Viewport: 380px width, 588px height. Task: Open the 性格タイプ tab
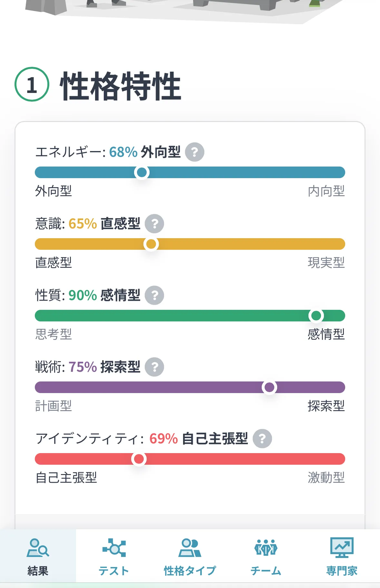(190, 571)
